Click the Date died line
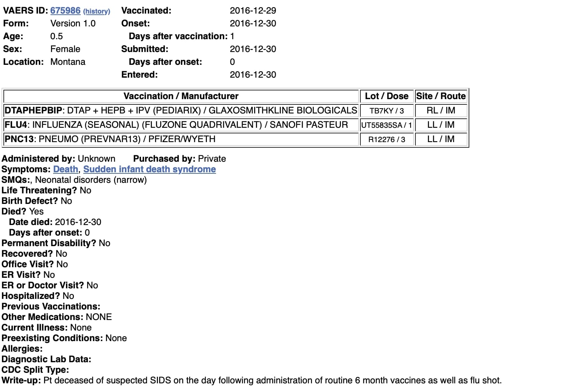Image resolution: width=570 pixels, height=392 pixels. [55, 222]
